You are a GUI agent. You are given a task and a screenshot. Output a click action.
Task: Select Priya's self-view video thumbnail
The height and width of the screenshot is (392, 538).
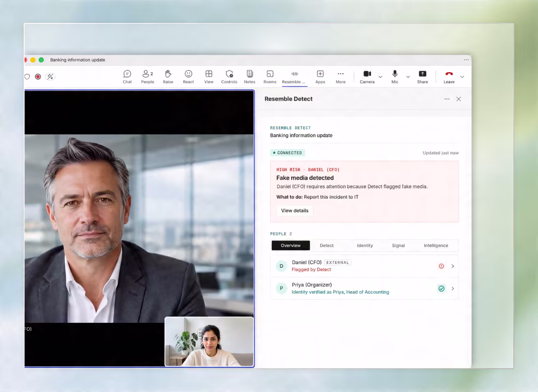(209, 341)
